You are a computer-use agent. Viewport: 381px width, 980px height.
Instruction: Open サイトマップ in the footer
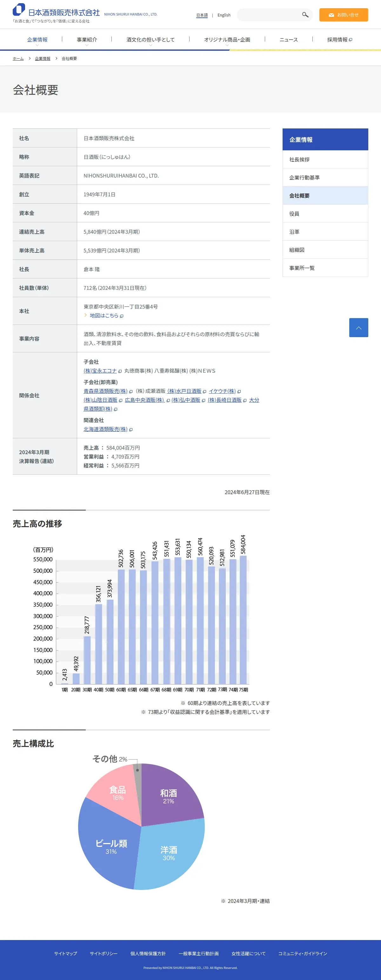65,953
